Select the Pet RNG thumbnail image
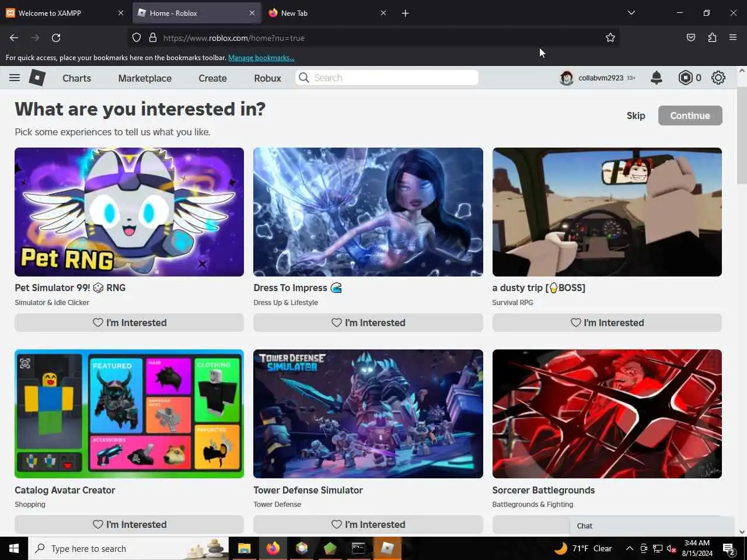Image resolution: width=747 pixels, height=560 pixels. [x=129, y=212]
